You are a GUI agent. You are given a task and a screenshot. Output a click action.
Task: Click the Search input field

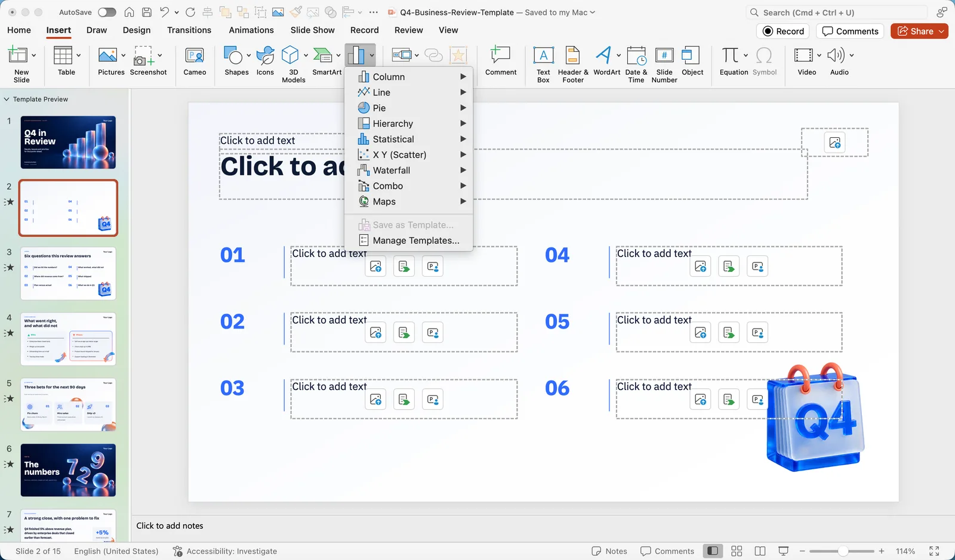(x=837, y=13)
